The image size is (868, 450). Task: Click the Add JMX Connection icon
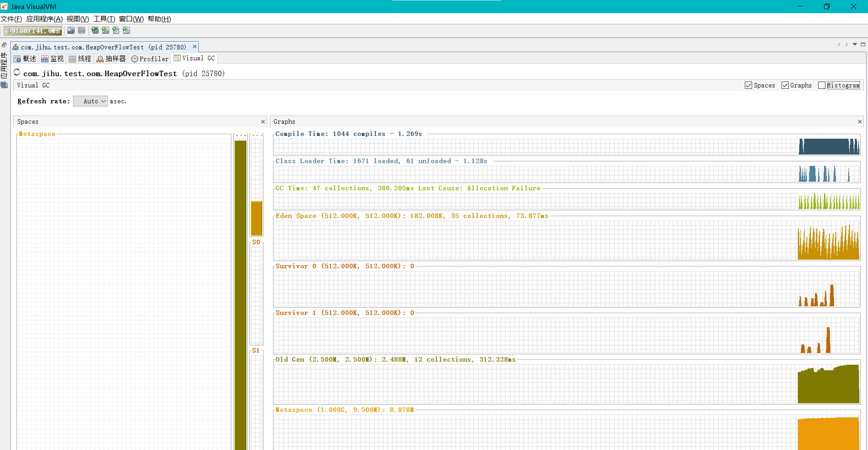pos(106,30)
